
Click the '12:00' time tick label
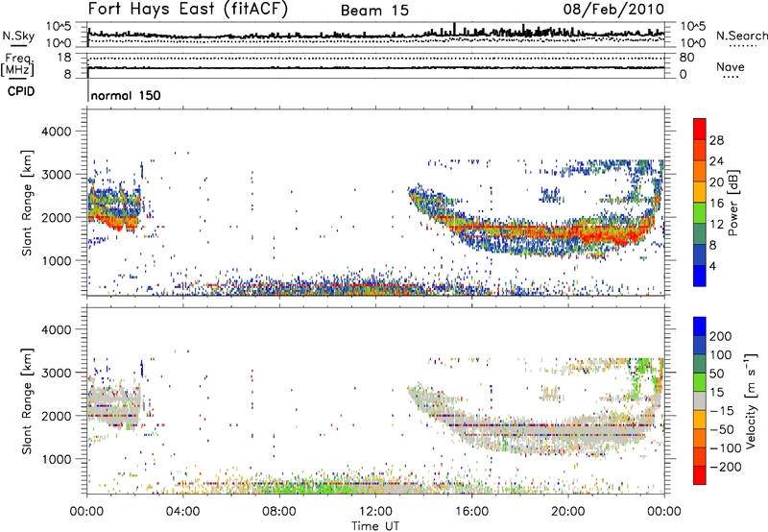(375, 512)
